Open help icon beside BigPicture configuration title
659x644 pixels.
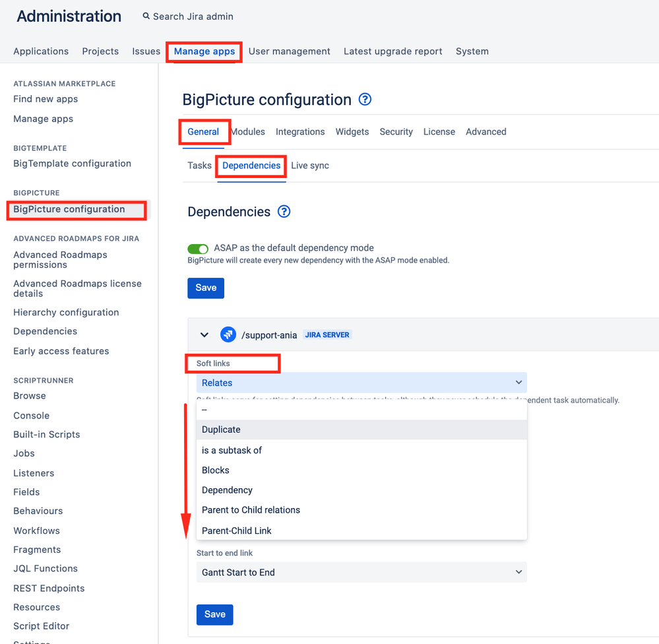pos(365,100)
